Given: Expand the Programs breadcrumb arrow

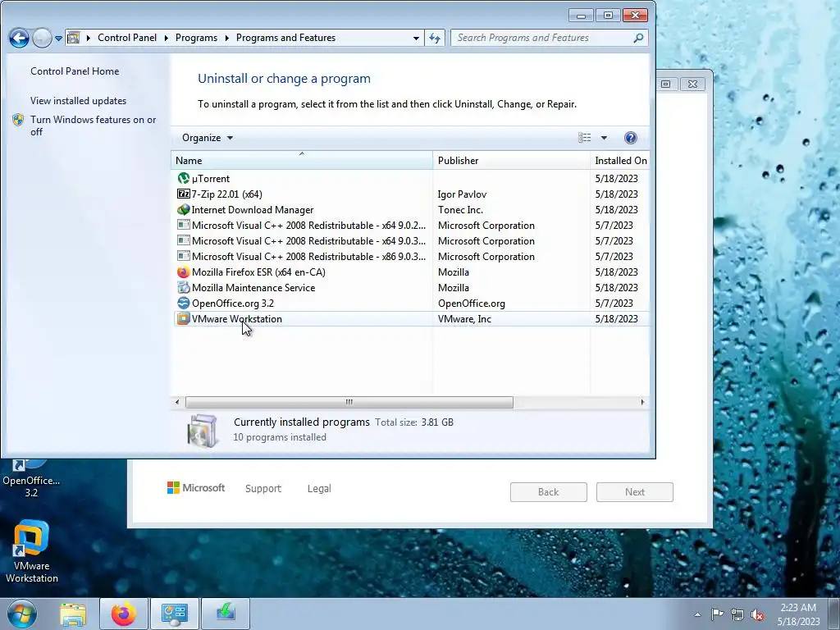Looking at the screenshot, I should pos(226,38).
